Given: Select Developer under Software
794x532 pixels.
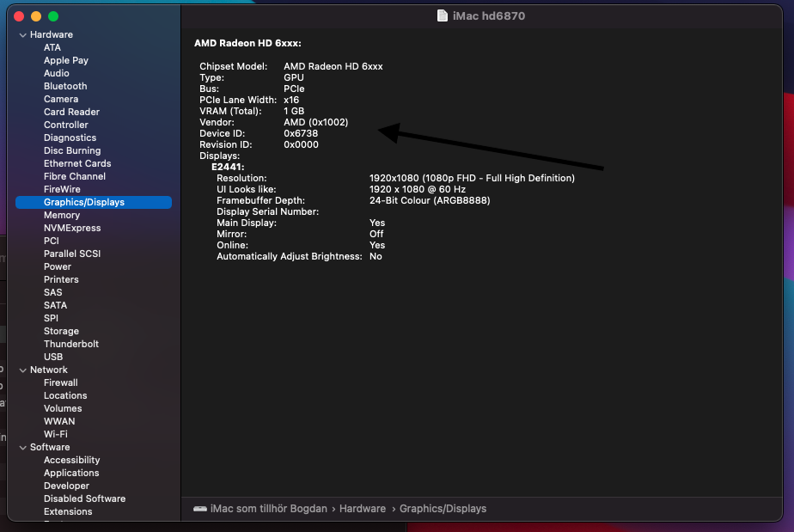Looking at the screenshot, I should pos(66,486).
